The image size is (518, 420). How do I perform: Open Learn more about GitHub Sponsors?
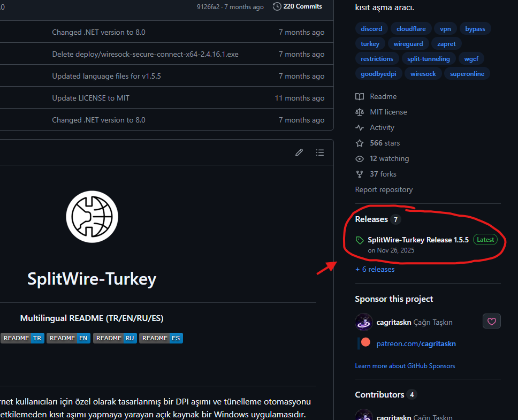[x=405, y=366]
